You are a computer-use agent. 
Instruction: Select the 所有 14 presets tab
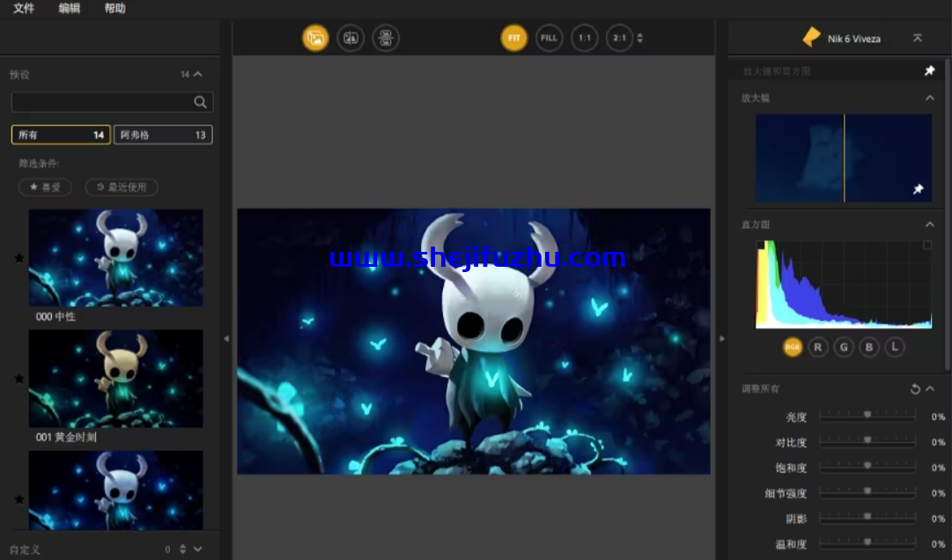[x=61, y=135]
